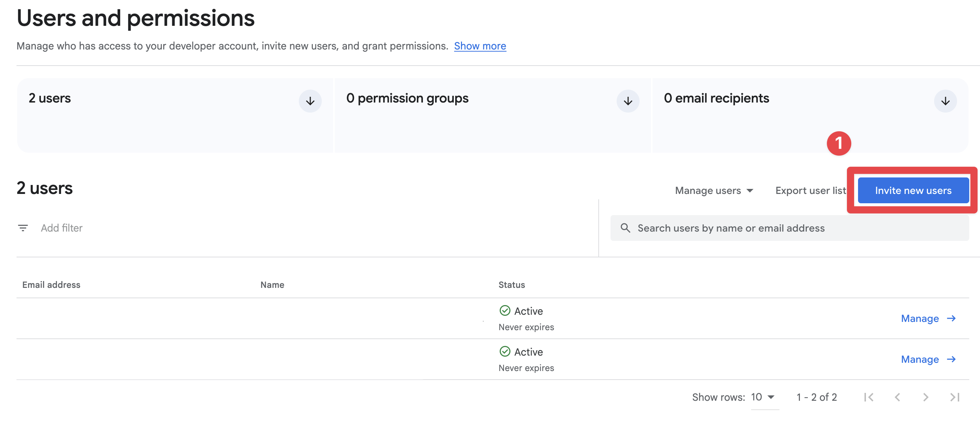Click the Add filter field
980x423 pixels.
[62, 228]
